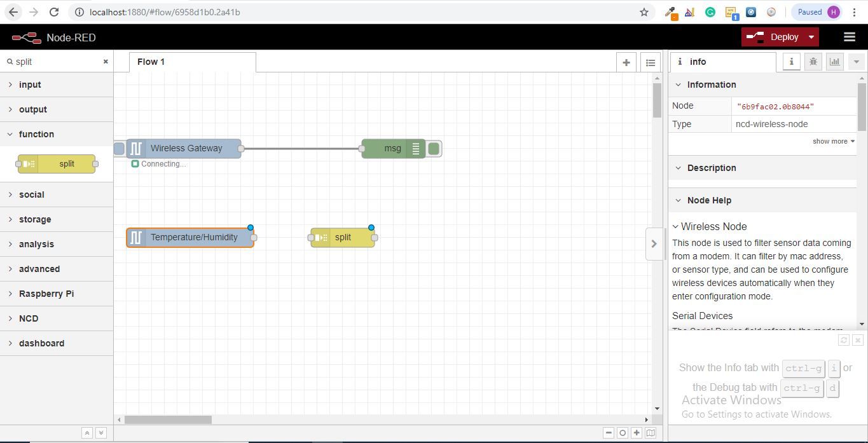The width and height of the screenshot is (868, 443).
Task: Zoom out the canvas with minus
Action: pyautogui.click(x=609, y=433)
